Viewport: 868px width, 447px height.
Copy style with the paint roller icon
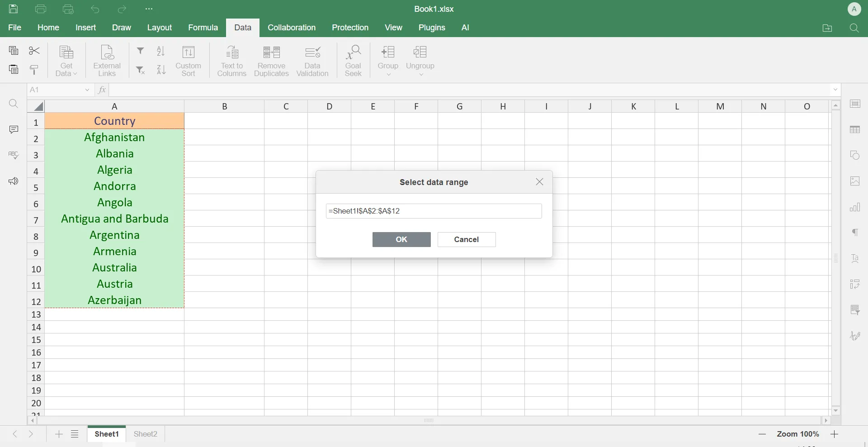point(34,70)
